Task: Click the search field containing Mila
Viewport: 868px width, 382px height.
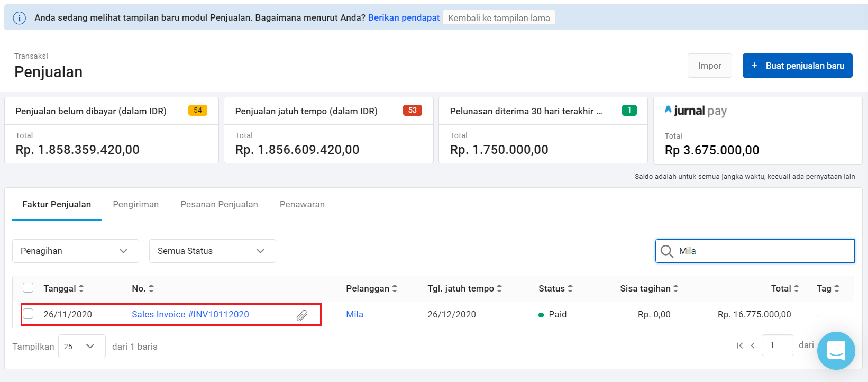Action: tap(762, 251)
